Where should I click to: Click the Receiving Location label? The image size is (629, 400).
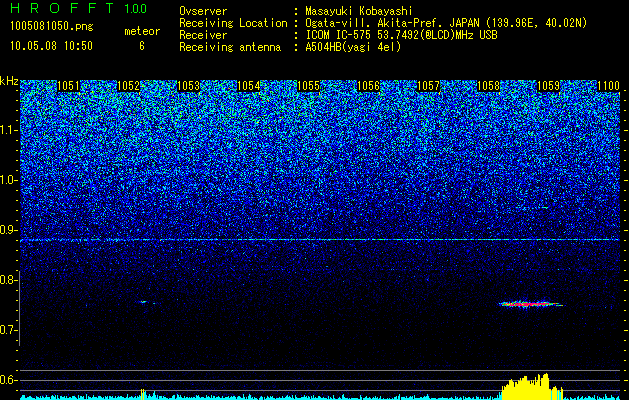[x=233, y=23]
